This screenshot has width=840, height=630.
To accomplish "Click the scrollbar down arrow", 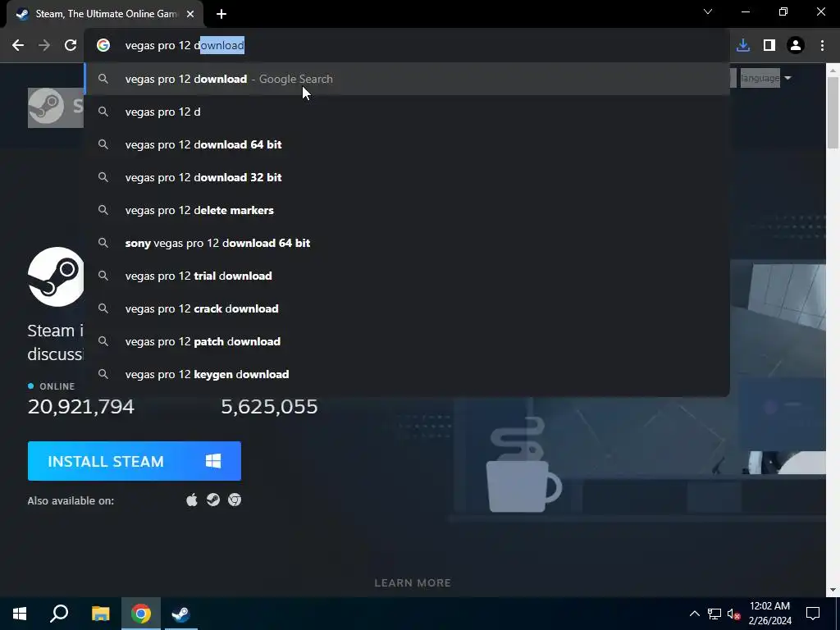I will tap(833, 590).
